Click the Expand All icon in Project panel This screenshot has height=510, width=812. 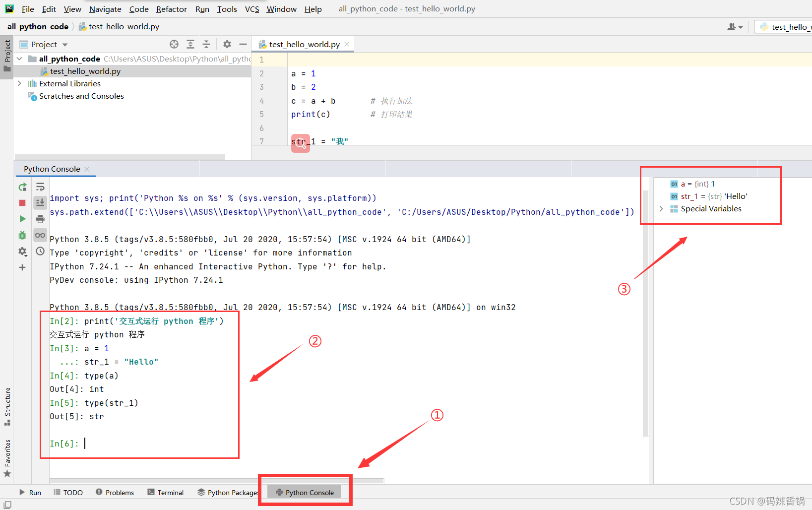tap(190, 44)
